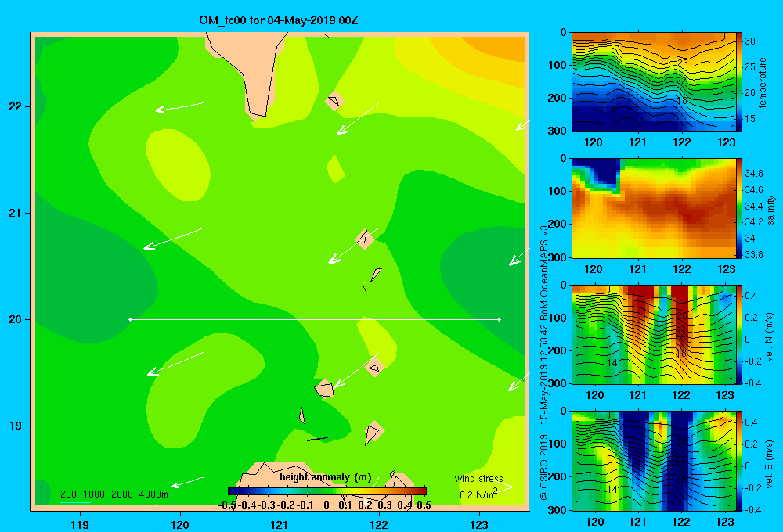Click the vel. E color bar
Screen dimensions: 783x532
(x=739, y=461)
